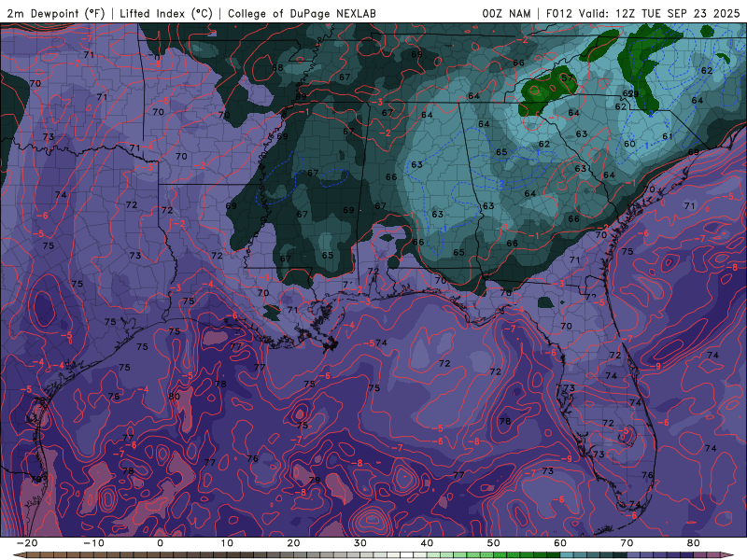Click the 'F012 Valid: 12Z TUE SEP 23 2025' text
The width and height of the screenshot is (747, 560).
tap(642, 13)
